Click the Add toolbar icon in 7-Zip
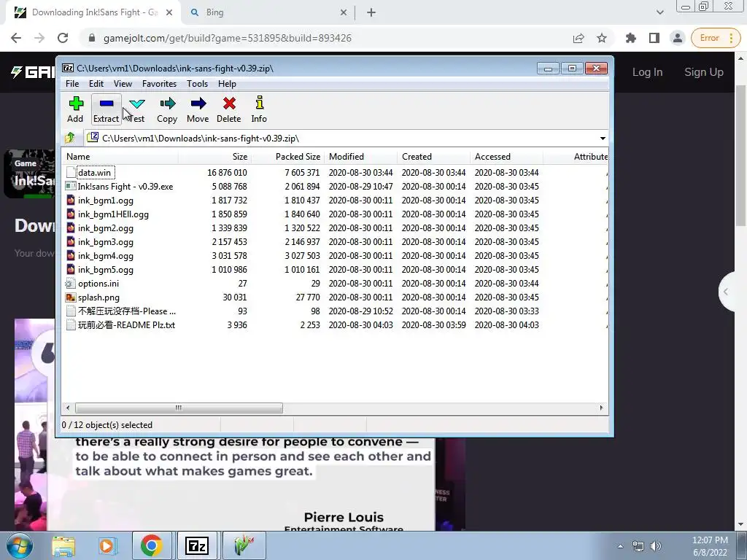The height and width of the screenshot is (560, 747). (x=76, y=104)
